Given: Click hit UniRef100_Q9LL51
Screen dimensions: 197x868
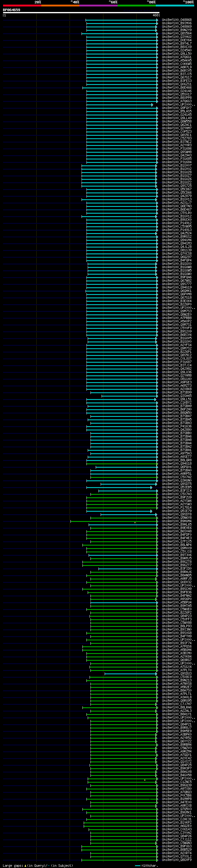Looking at the screenshot, I should 177,399.
